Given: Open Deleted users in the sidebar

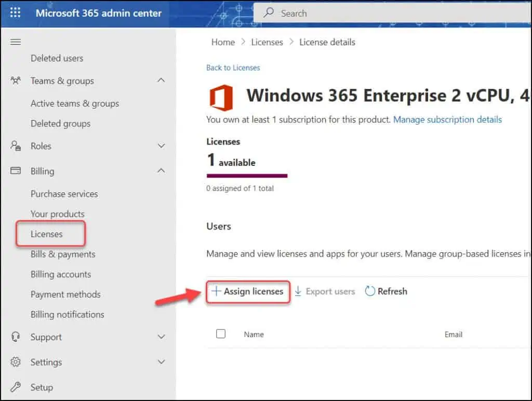Looking at the screenshot, I should tap(57, 58).
